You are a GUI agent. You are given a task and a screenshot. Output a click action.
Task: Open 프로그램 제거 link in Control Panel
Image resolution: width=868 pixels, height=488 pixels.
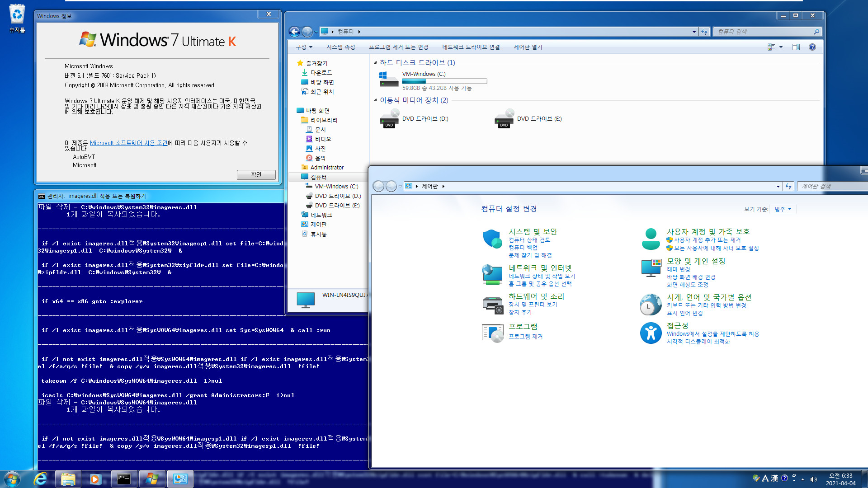[525, 337]
